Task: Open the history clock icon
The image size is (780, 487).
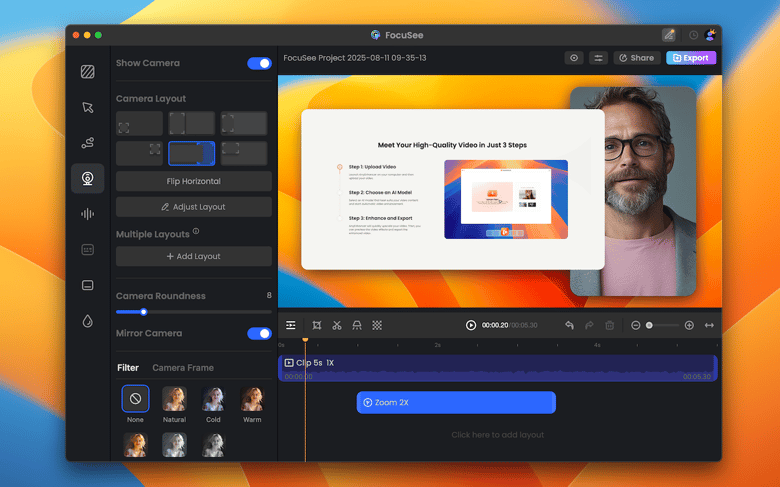Action: pos(693,35)
